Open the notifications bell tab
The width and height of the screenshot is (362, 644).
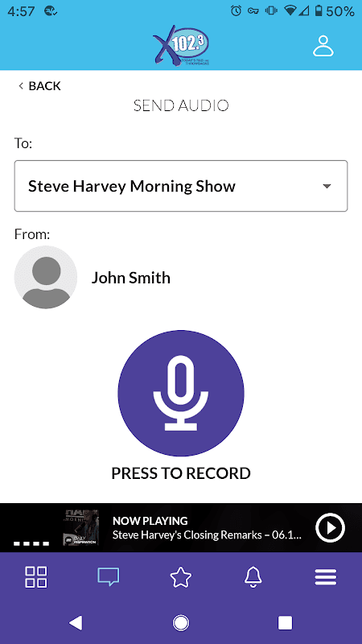pyautogui.click(x=253, y=576)
